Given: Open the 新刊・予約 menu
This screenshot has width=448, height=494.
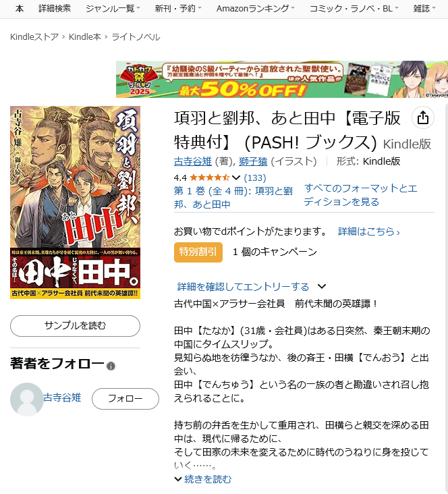Looking at the screenshot, I should tap(178, 9).
